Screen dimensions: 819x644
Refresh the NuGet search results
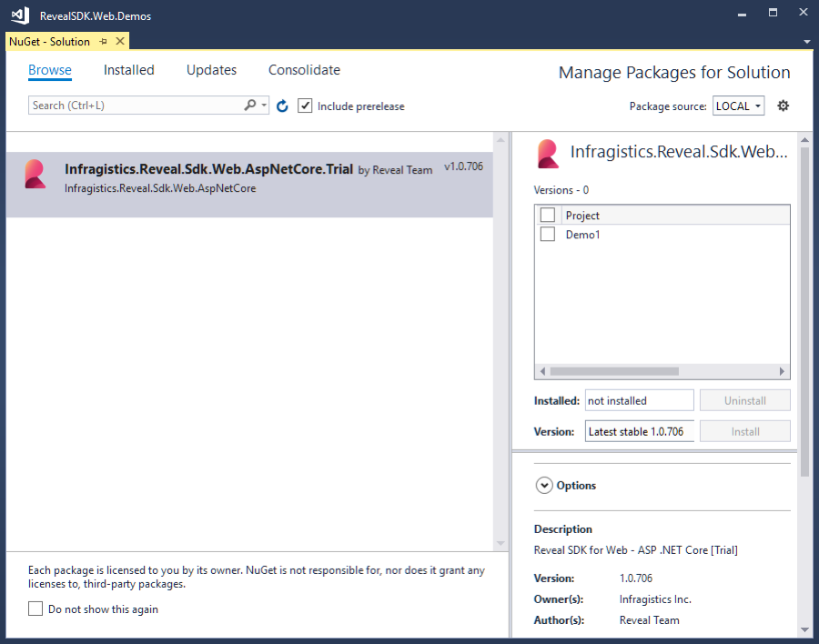(x=282, y=106)
